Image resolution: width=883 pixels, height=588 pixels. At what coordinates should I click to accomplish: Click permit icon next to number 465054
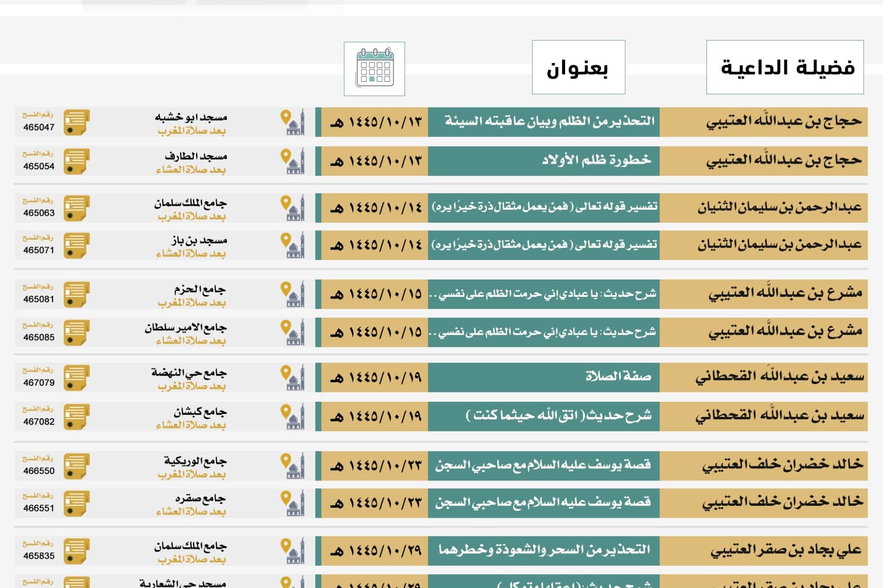pos(76,161)
